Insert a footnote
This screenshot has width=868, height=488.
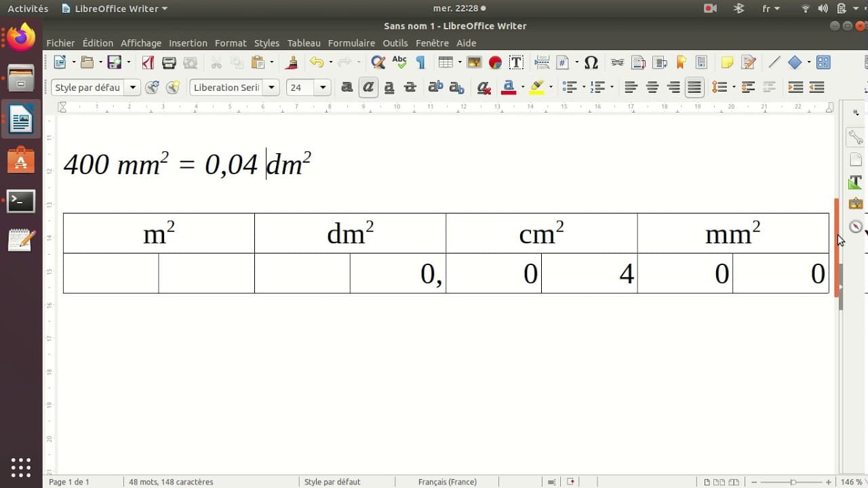[638, 62]
